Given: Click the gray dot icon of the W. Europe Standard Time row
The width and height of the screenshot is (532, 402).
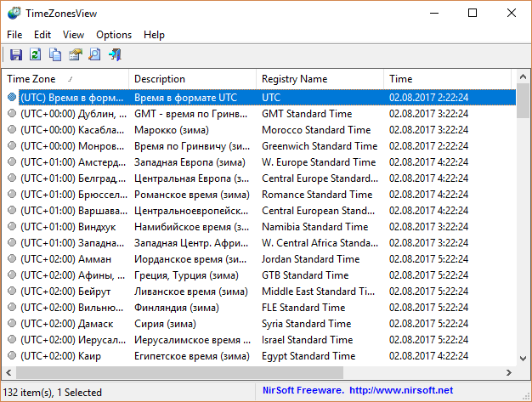Looking at the screenshot, I should [12, 161].
